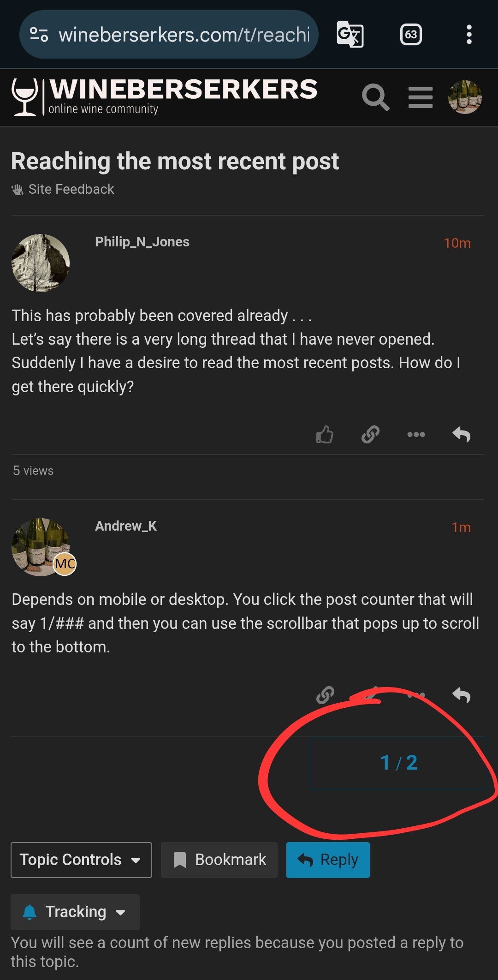Click the blue Reply button
The image size is (498, 980).
(328, 860)
